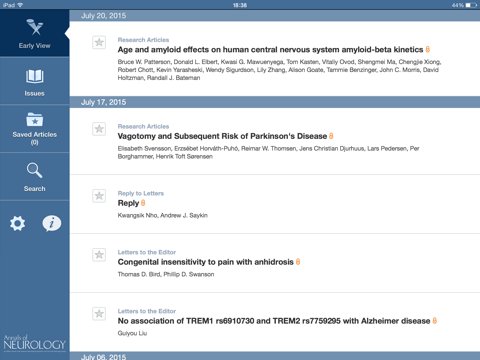The height and width of the screenshot is (360, 480).
Task: Tap authors Thomas D. Bird, Phillip D. Swanson
Action: click(166, 274)
